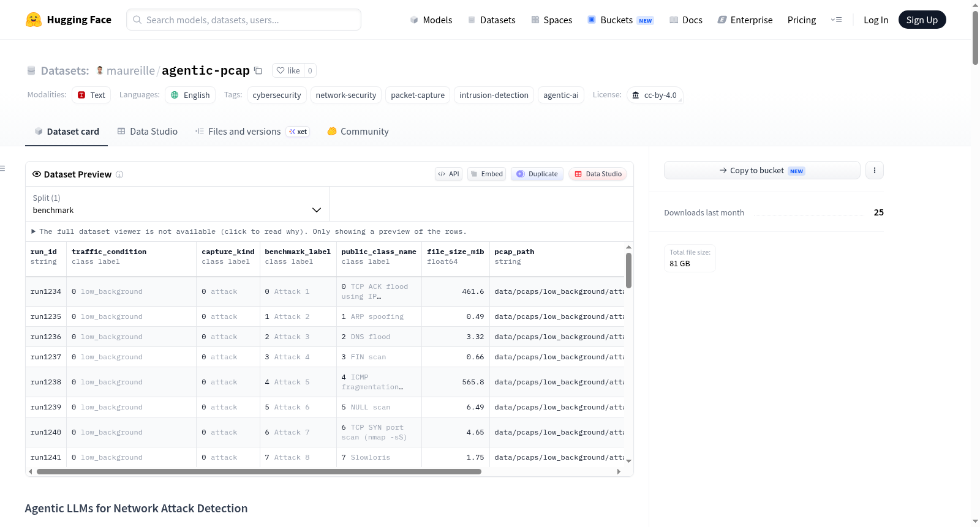Switch to the Dataset card tab
The image size is (980, 527).
click(66, 132)
